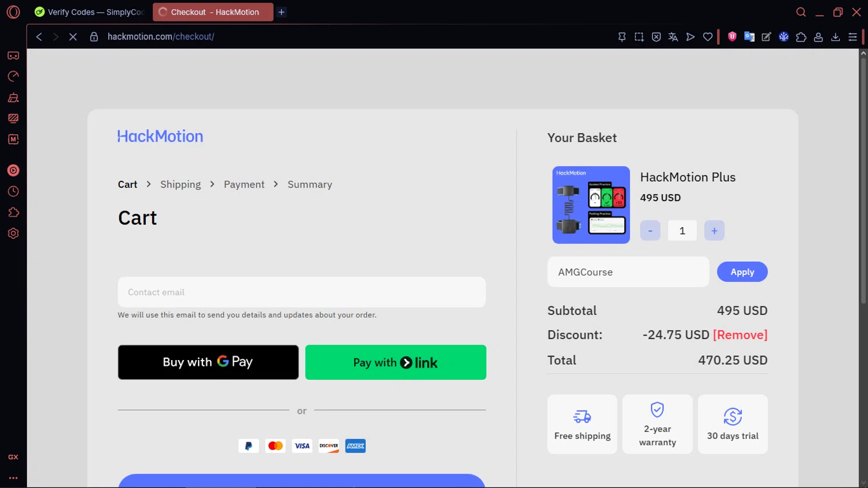Select the Checkout - HackMotion tab
This screenshot has width=868, height=488.
point(213,12)
